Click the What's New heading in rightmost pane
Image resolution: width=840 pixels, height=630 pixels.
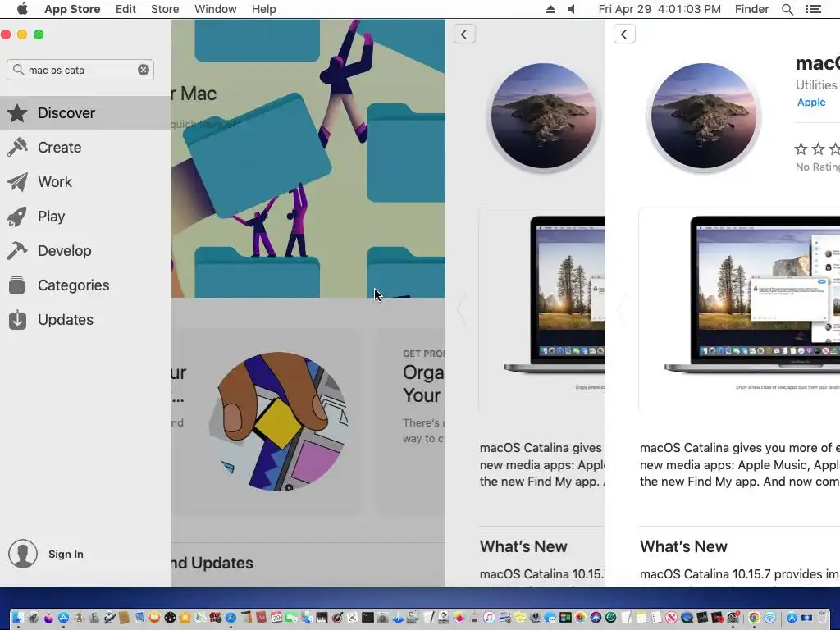(x=683, y=546)
